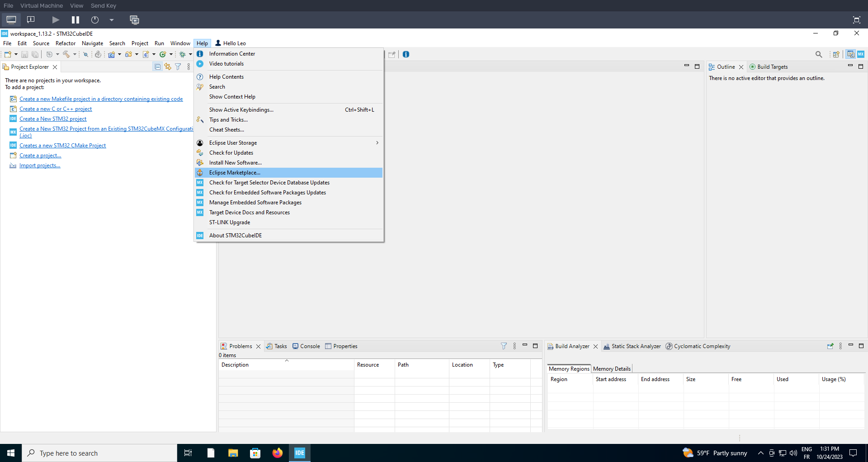Open Firefox from the Windows taskbar
This screenshot has width=868, height=462.
pyautogui.click(x=277, y=453)
